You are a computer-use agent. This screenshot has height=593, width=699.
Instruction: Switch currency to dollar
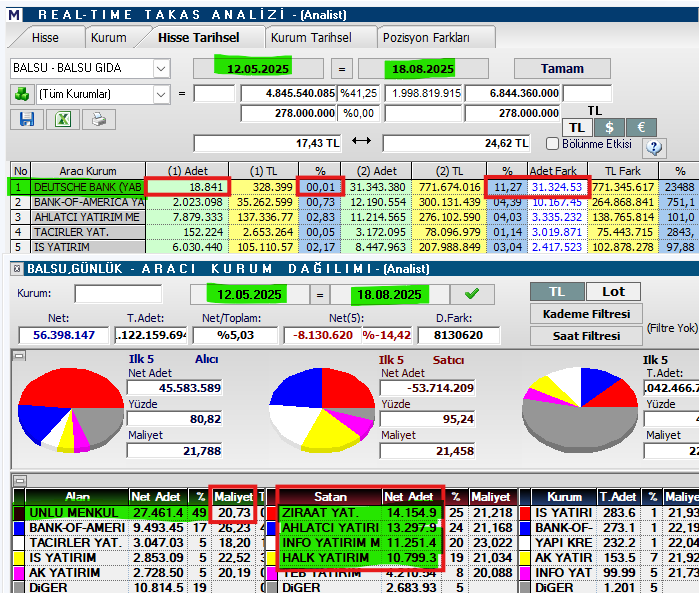click(609, 128)
